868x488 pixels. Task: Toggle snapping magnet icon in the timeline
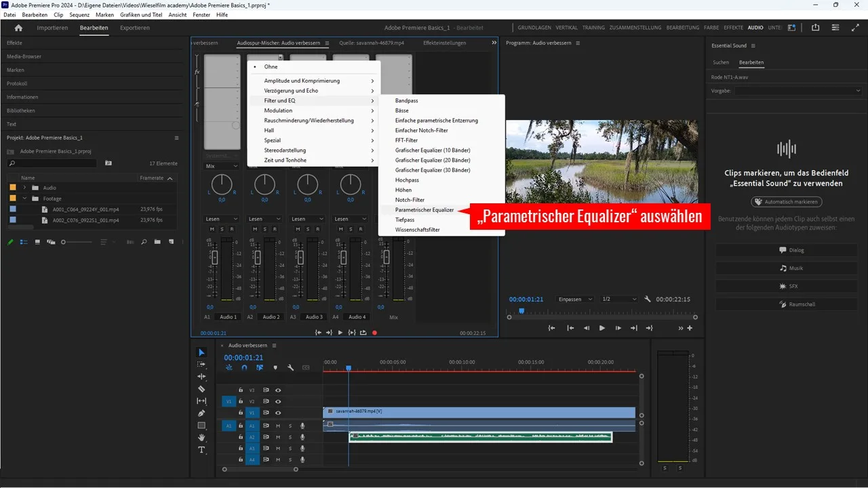click(244, 367)
